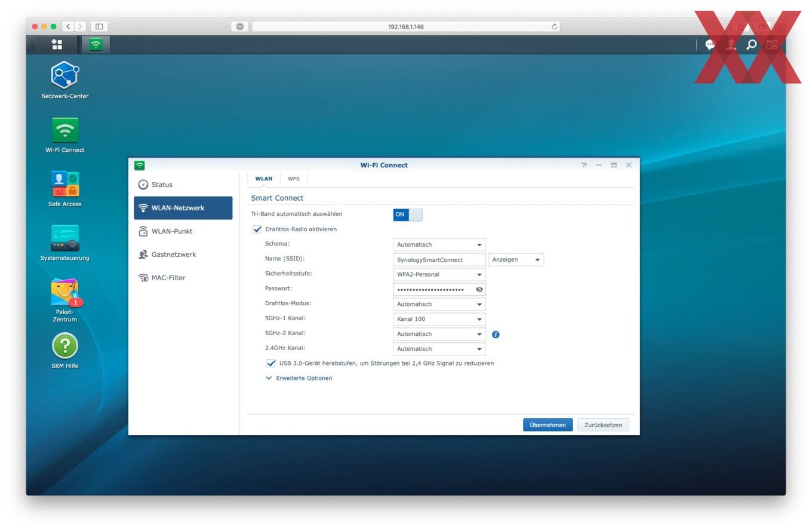This screenshot has width=812, height=530.
Task: Switch to the WPS tab
Action: pyautogui.click(x=294, y=179)
